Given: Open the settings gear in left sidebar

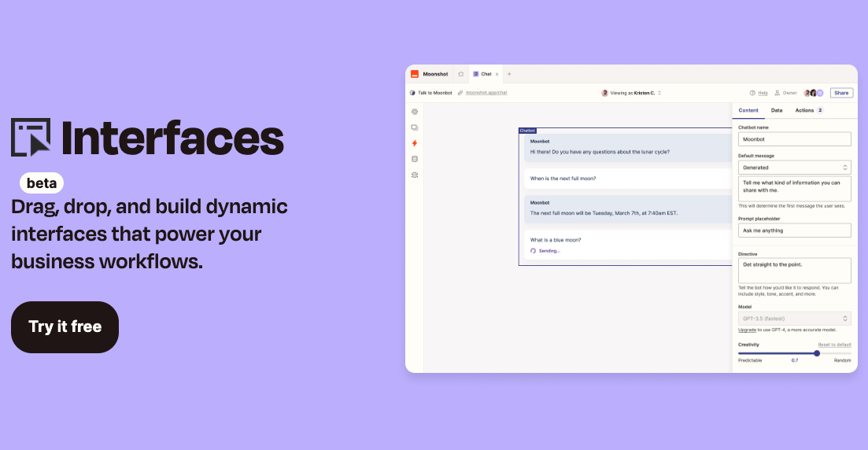Looking at the screenshot, I should coord(415,112).
